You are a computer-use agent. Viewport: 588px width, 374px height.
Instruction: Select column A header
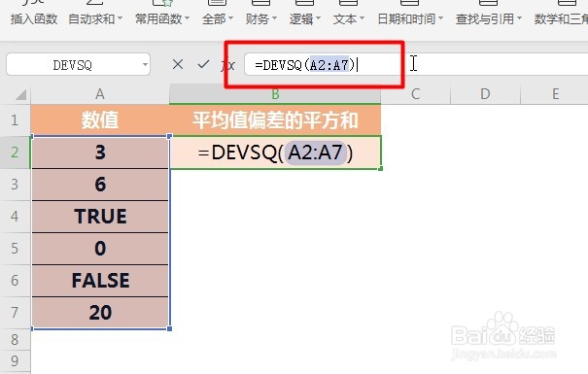(x=100, y=94)
